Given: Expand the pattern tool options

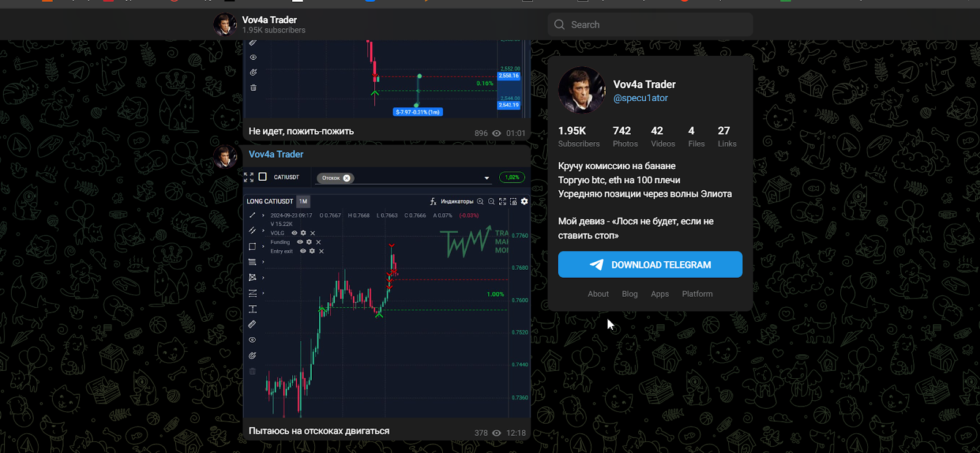Looking at the screenshot, I should (263, 278).
